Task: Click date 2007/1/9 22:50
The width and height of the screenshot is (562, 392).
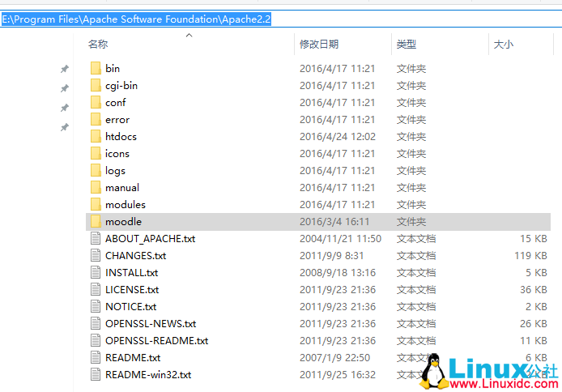Action: 334,358
